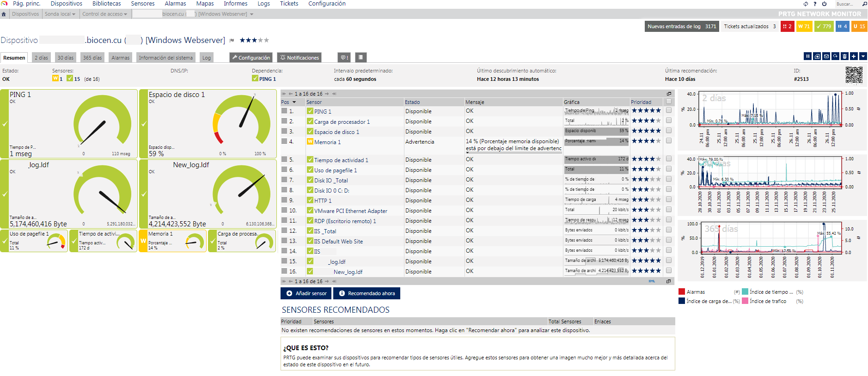This screenshot has height=376, width=868.
Task: Click XML link icon below sensor table
Action: click(x=652, y=281)
